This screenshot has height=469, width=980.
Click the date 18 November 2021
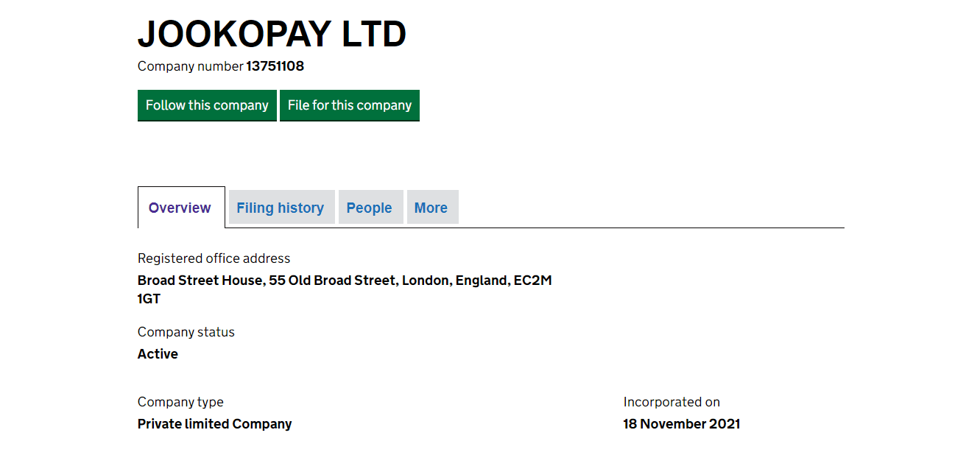click(x=681, y=424)
